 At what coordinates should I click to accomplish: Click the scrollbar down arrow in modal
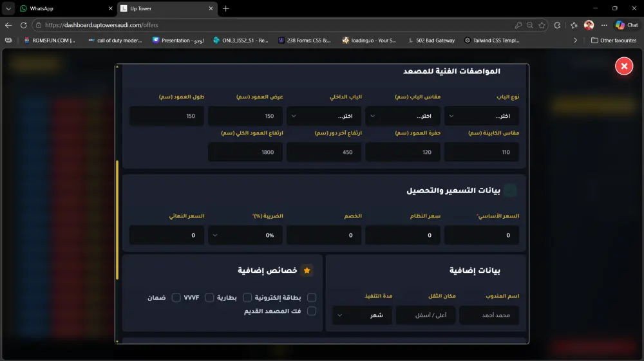pos(117,341)
